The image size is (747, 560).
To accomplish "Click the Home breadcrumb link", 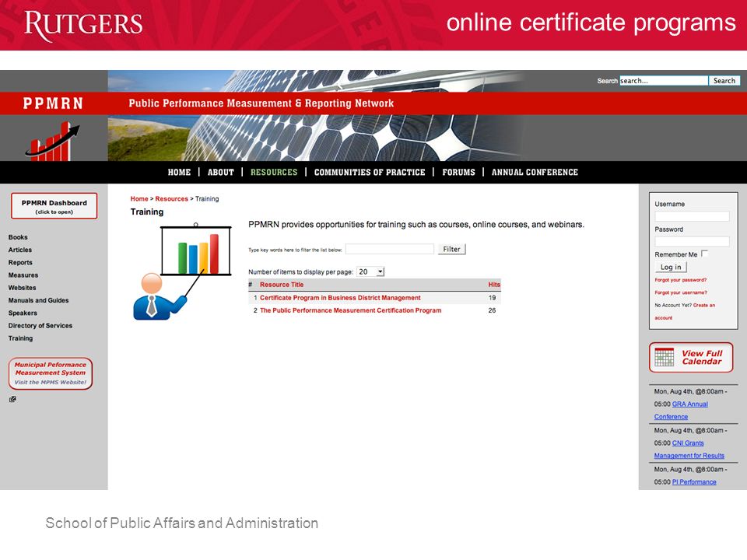I will coord(139,199).
